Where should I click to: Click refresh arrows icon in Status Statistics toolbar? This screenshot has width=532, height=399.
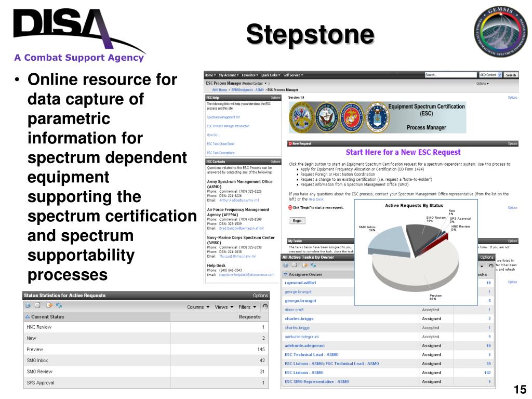[x=59, y=305]
